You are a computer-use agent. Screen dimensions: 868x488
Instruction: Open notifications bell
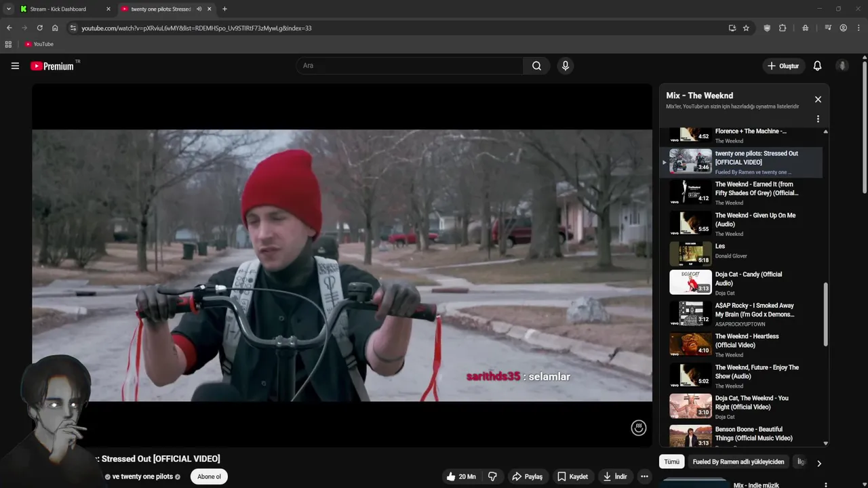pos(817,66)
